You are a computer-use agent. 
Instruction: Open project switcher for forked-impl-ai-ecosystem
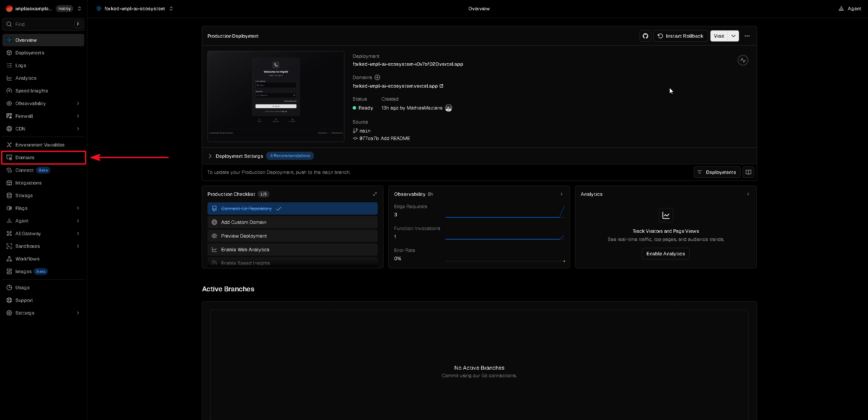(x=171, y=9)
